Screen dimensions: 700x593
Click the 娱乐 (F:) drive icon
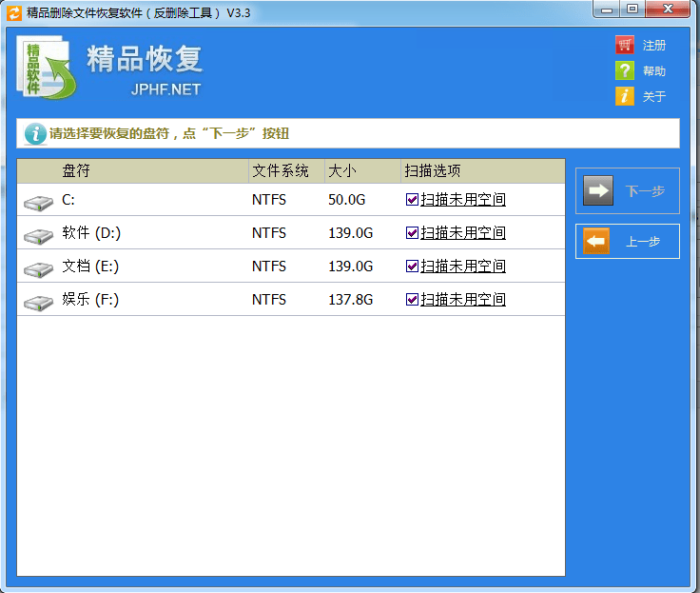click(39, 301)
